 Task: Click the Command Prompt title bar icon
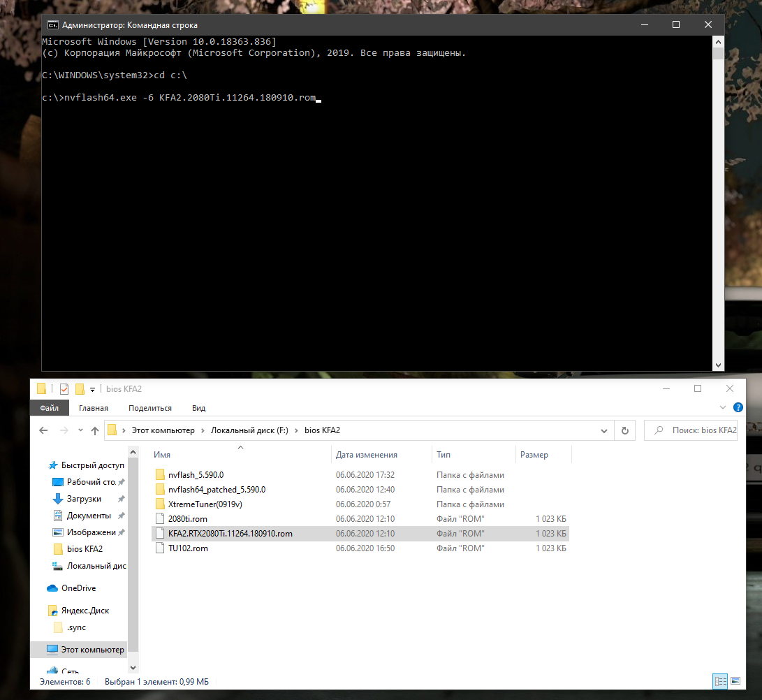[52, 24]
